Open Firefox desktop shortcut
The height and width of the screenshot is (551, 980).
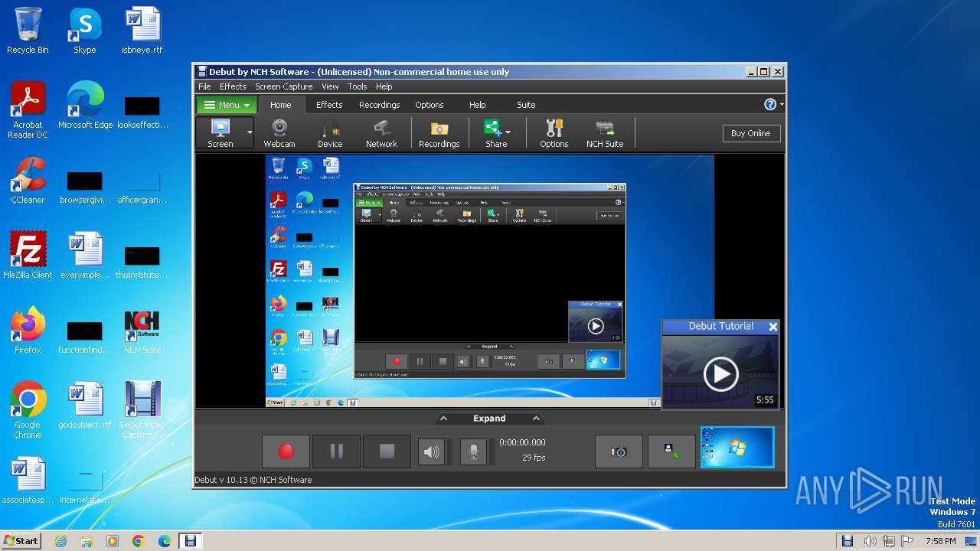click(28, 331)
